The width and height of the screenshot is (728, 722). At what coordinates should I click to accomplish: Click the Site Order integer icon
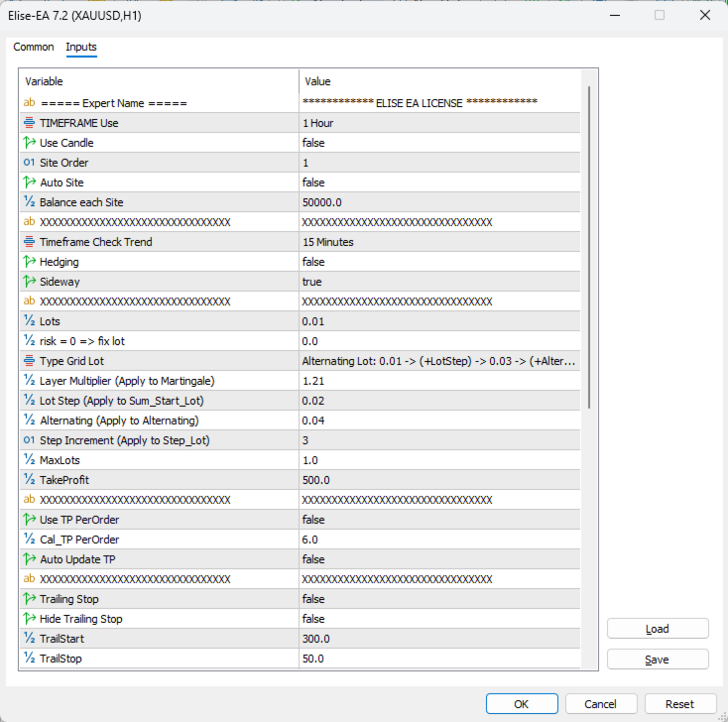coord(29,163)
